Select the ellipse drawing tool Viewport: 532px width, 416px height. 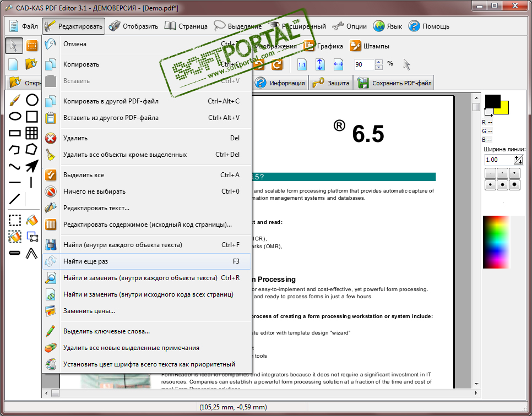click(14, 116)
